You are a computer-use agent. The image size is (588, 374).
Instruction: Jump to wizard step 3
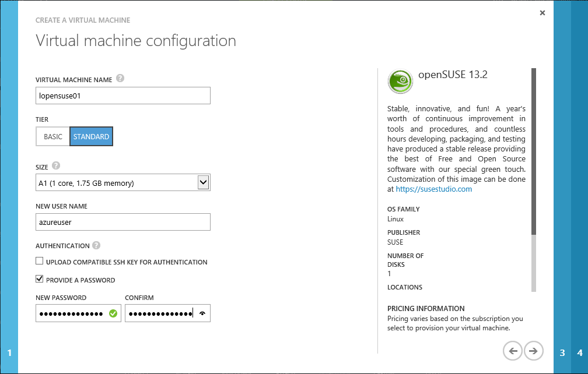click(x=562, y=352)
